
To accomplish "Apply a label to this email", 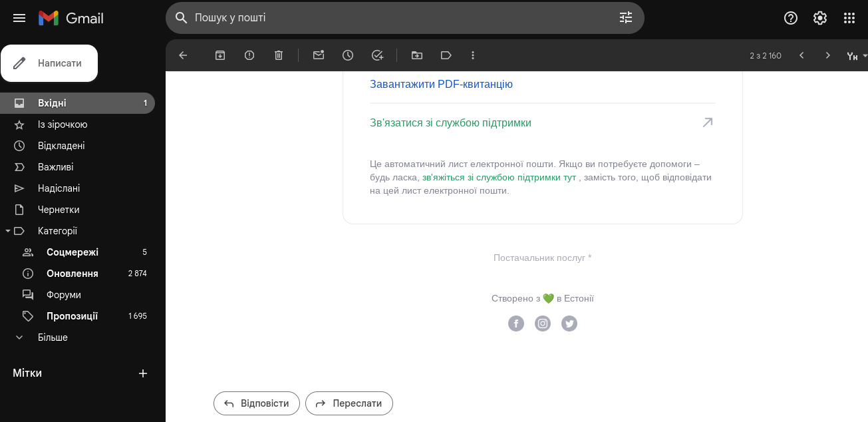I will coord(446,55).
